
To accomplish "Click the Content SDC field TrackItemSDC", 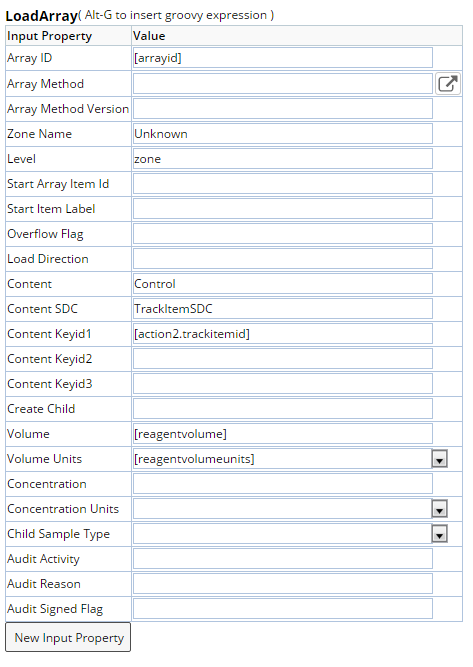I will 283,309.
